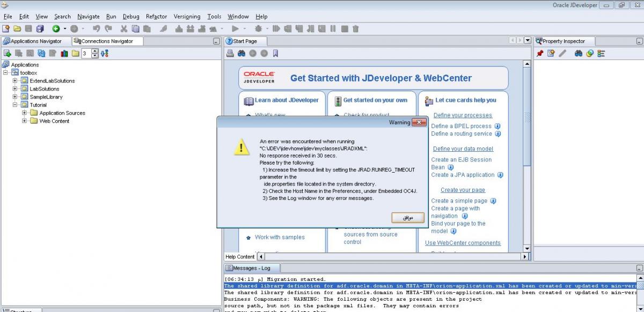
Task: Click the Refresh icon in Applications Navigator toolbar
Action: [41, 53]
